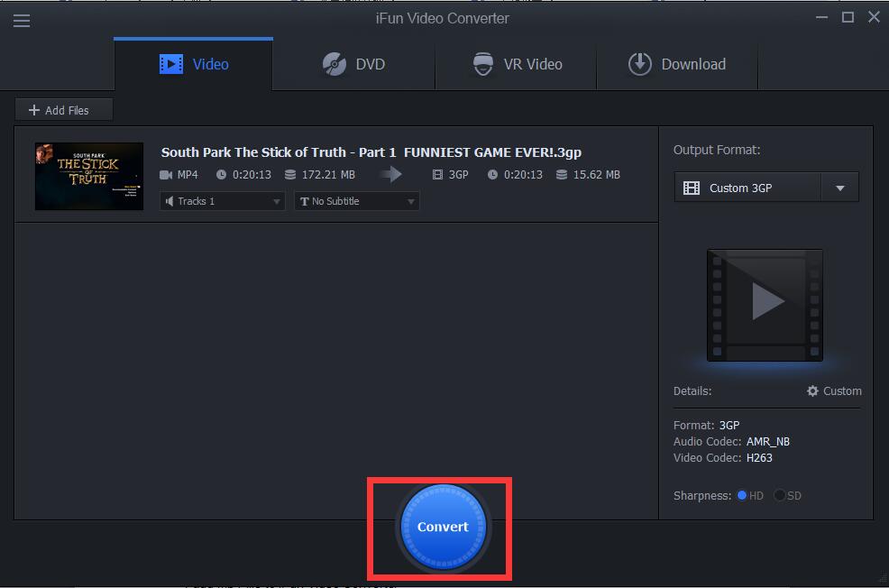Click the source MP4 camera icon
This screenshot has height=588, width=889.
pos(166,175)
